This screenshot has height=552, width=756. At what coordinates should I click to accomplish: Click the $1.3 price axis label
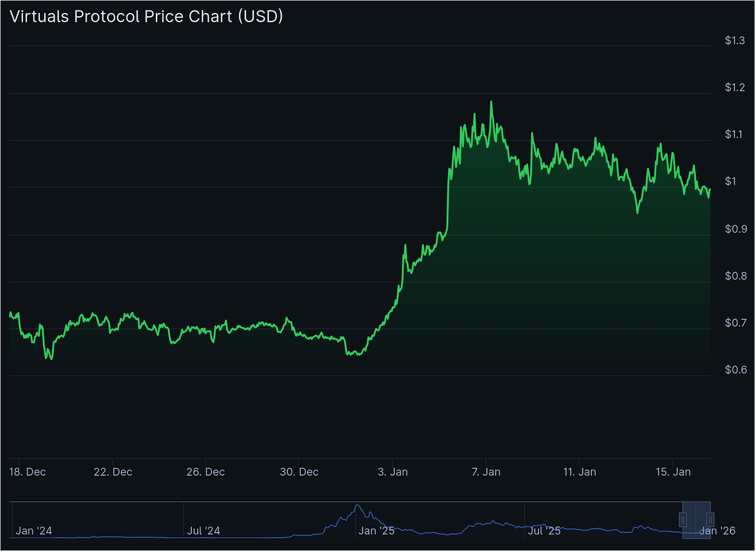pos(735,41)
